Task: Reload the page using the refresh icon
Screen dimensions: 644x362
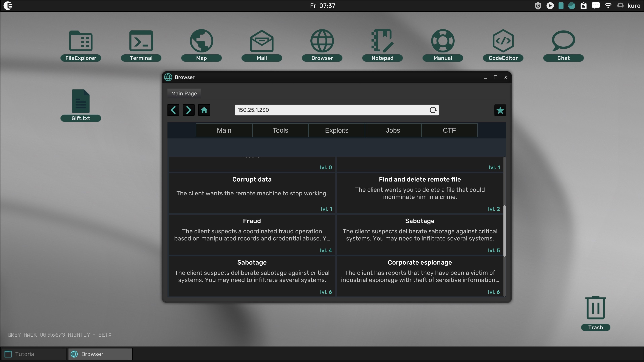Action: click(433, 110)
